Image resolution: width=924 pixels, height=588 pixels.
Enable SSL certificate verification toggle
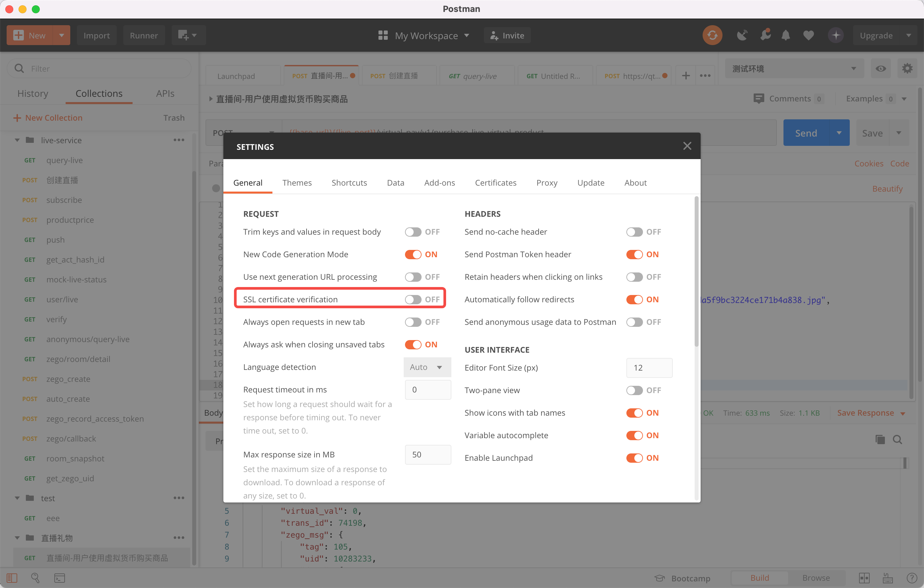pyautogui.click(x=413, y=299)
